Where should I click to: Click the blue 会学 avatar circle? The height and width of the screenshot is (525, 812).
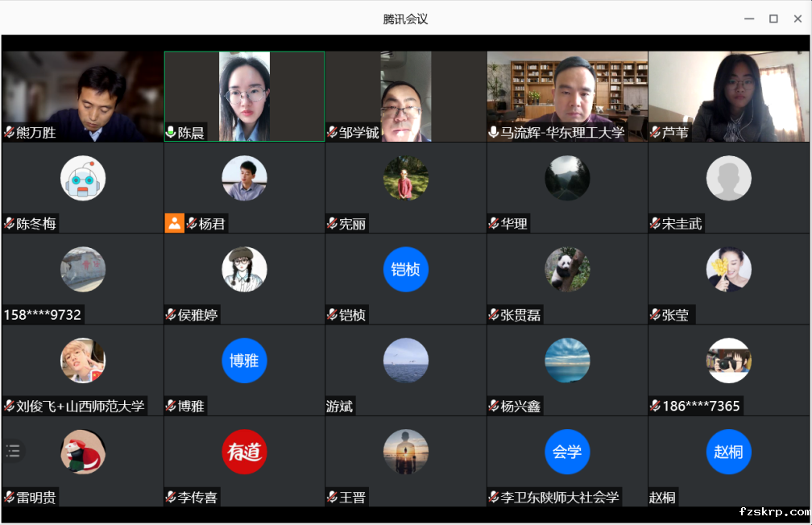point(567,452)
